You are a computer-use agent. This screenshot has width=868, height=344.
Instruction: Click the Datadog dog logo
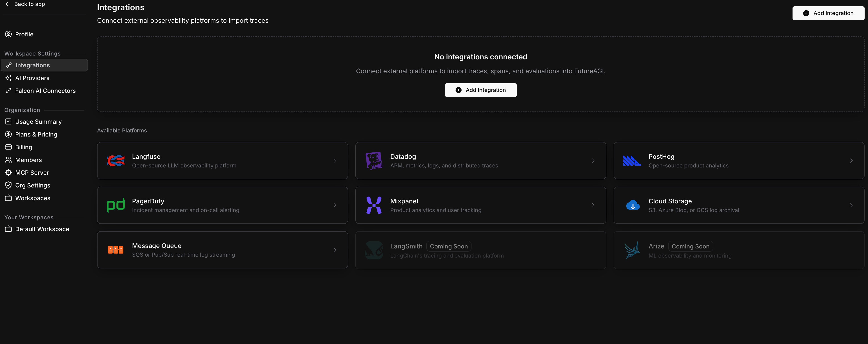pos(374,161)
